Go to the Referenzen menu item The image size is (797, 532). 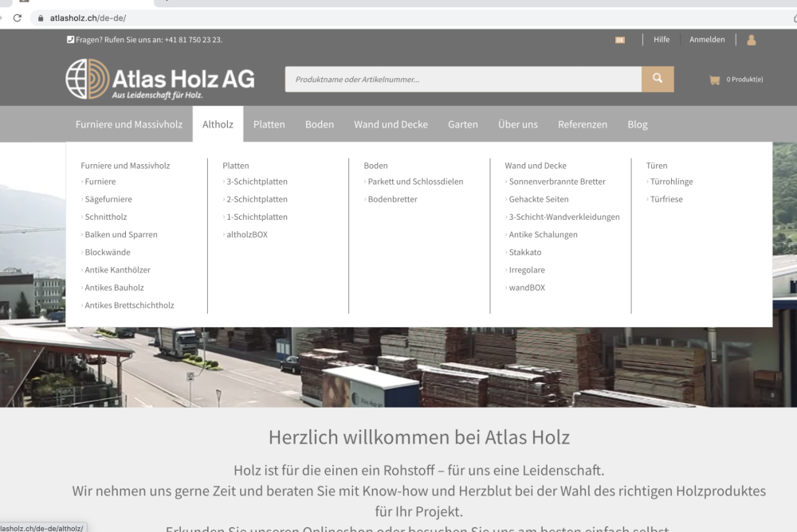click(582, 124)
